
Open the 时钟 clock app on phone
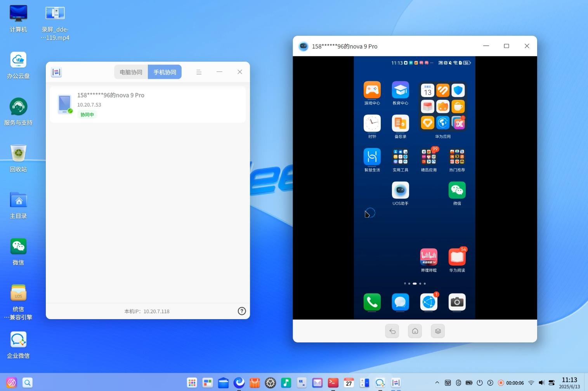pyautogui.click(x=372, y=127)
